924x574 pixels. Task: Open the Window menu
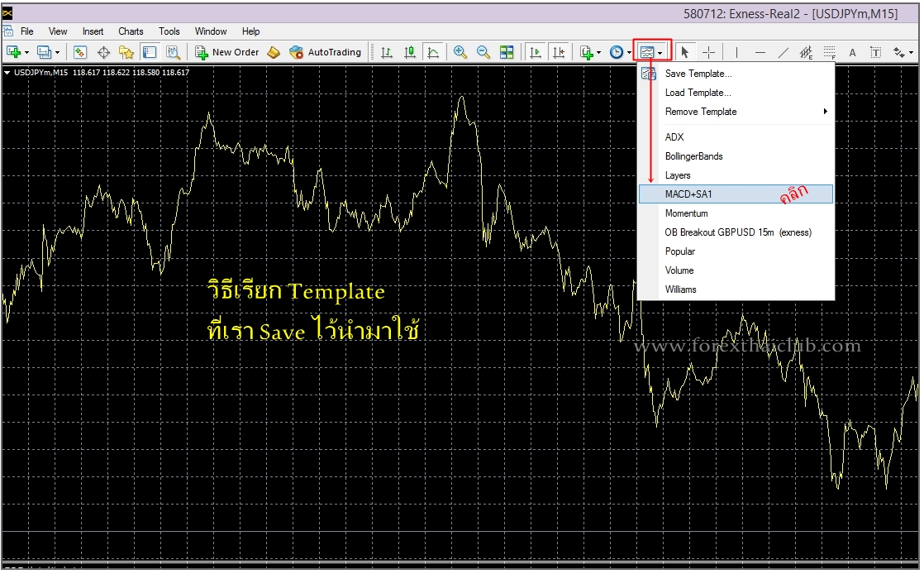pos(211,31)
